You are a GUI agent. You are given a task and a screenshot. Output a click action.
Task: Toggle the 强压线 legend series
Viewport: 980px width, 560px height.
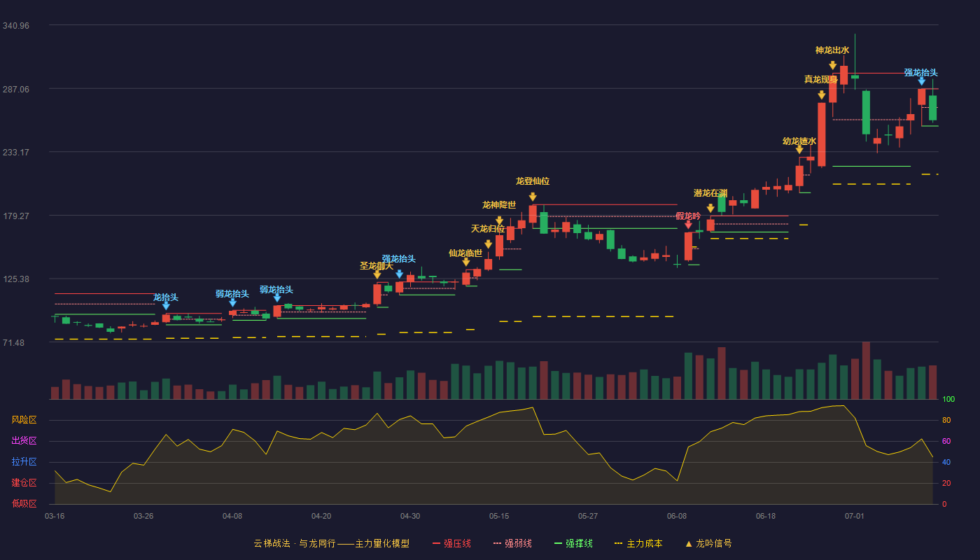pos(451,543)
